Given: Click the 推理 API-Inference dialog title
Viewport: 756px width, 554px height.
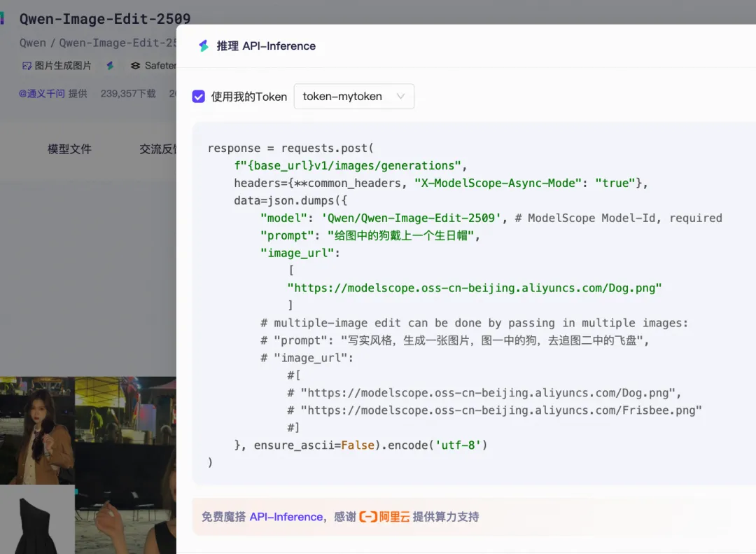Looking at the screenshot, I should [266, 46].
